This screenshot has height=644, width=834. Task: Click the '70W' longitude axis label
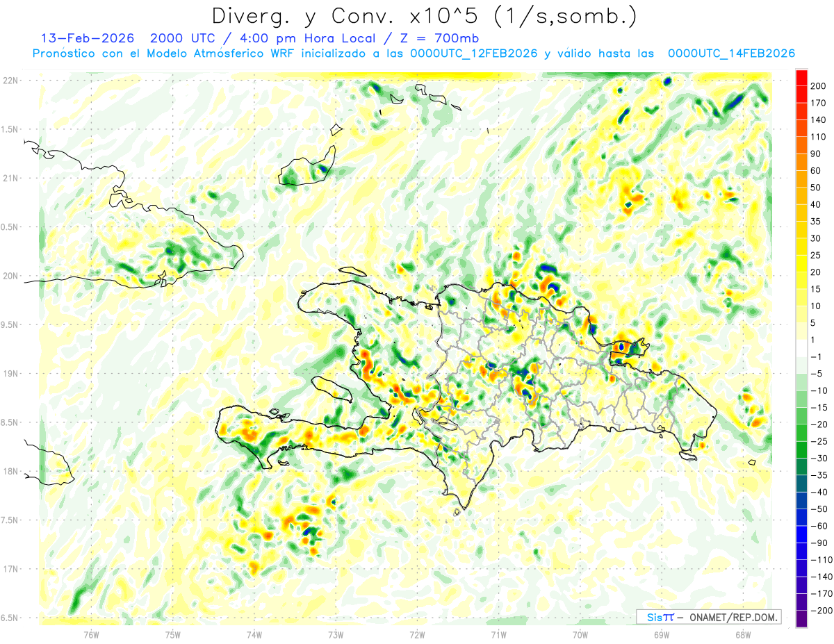[580, 634]
